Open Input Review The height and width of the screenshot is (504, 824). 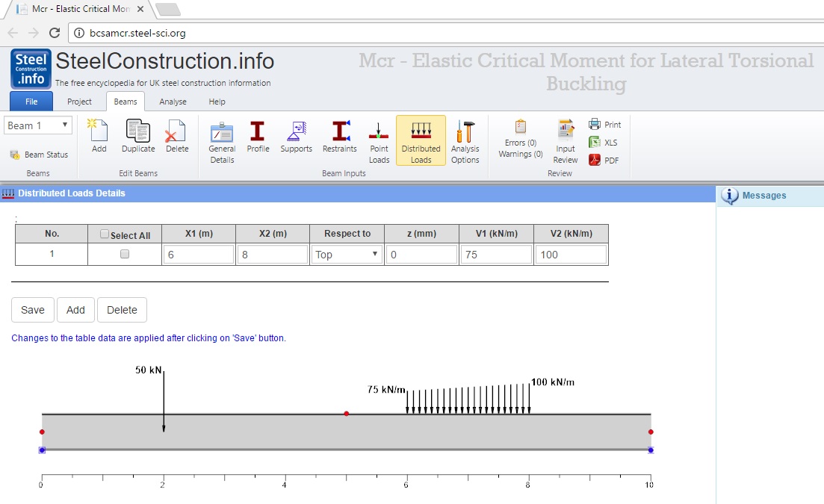[566, 141]
